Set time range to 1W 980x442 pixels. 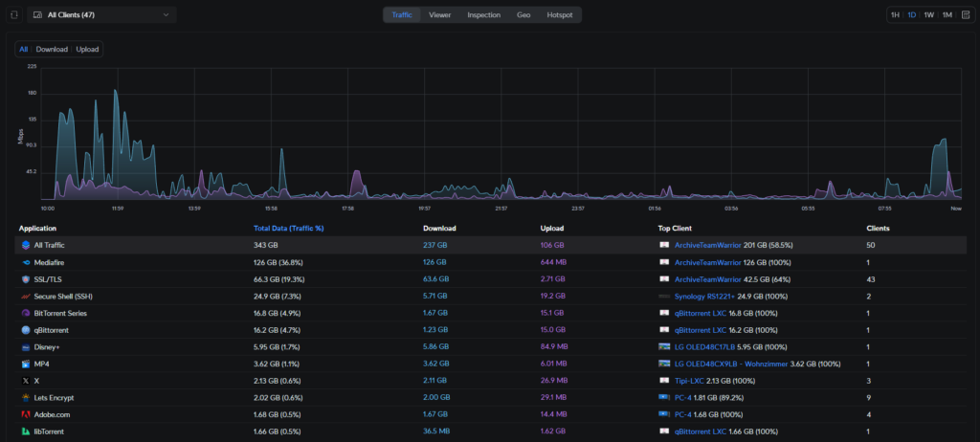point(929,14)
